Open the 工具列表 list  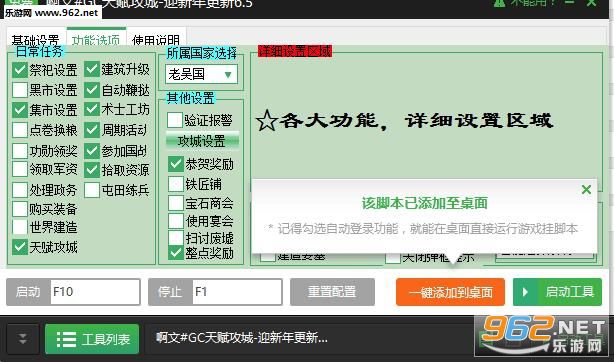pyautogui.click(x=92, y=339)
